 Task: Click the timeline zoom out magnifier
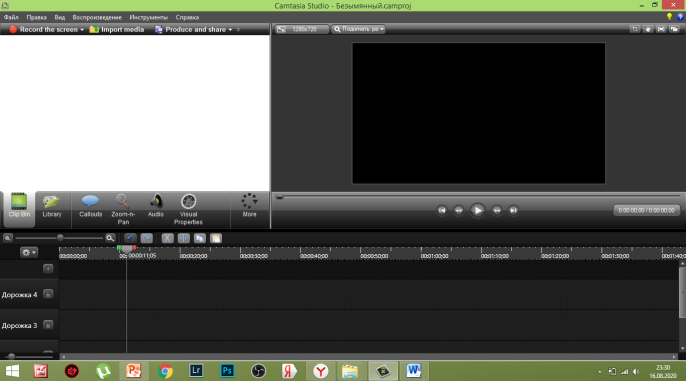pyautogui.click(x=7, y=238)
